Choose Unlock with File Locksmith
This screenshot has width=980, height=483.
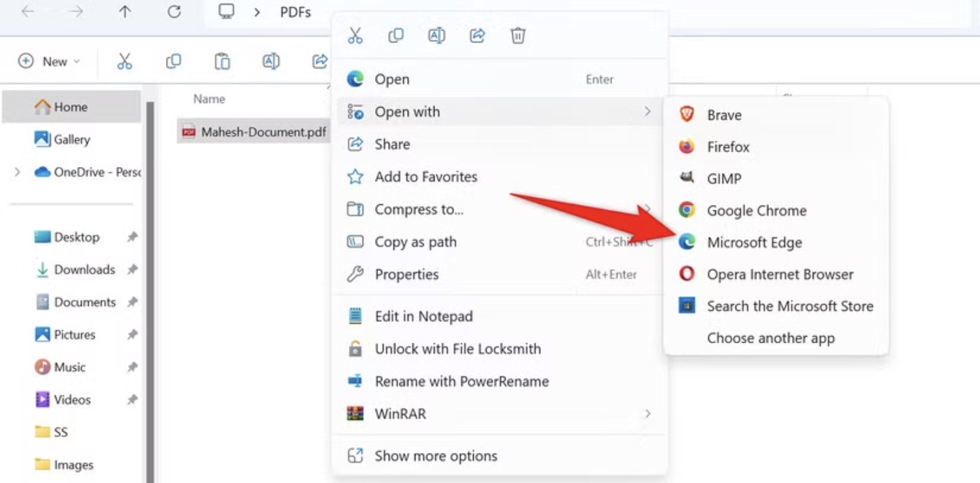click(x=499, y=349)
